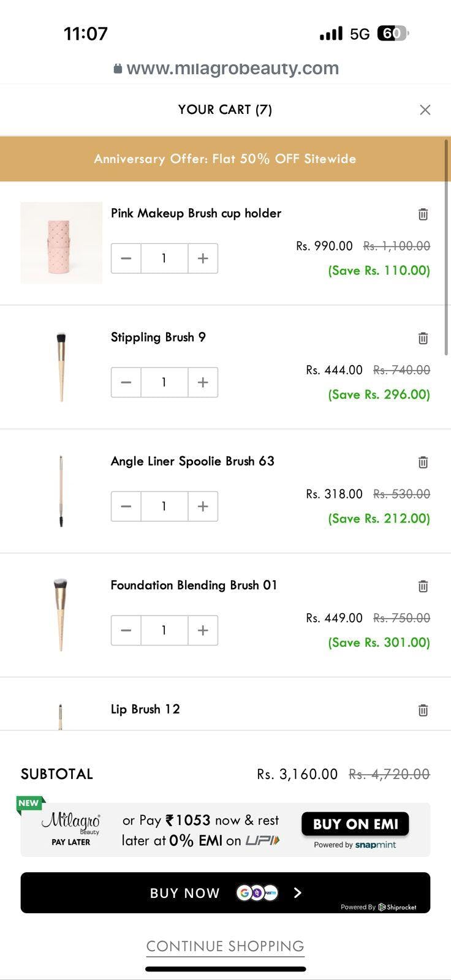Image resolution: width=451 pixels, height=980 pixels.
Task: Remove Stippling Brush 9 using trash icon
Action: (x=423, y=338)
